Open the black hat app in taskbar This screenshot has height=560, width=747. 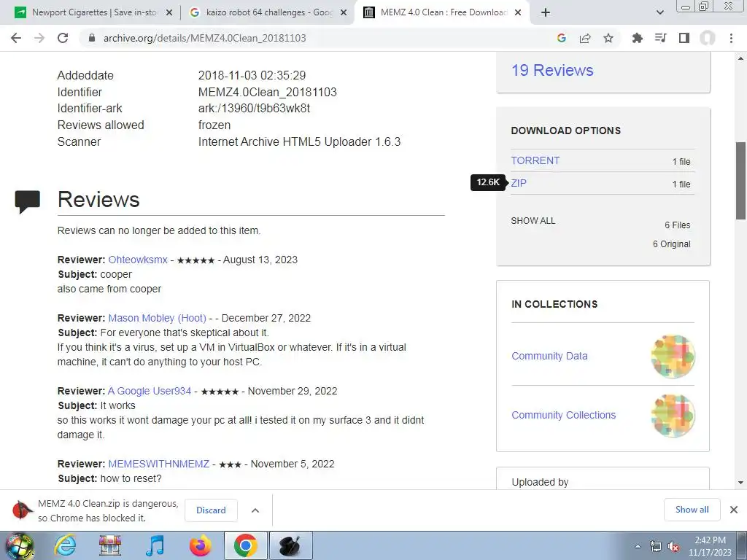click(x=290, y=545)
